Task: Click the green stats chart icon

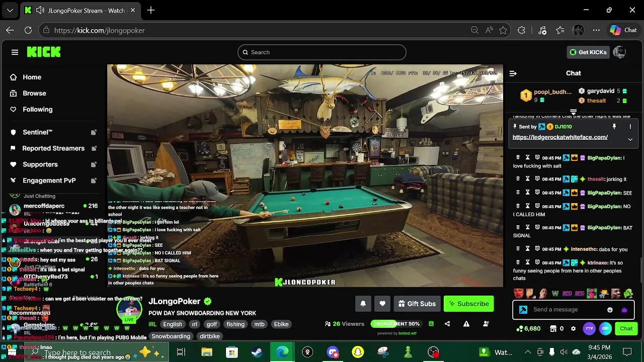Action: click(431, 324)
